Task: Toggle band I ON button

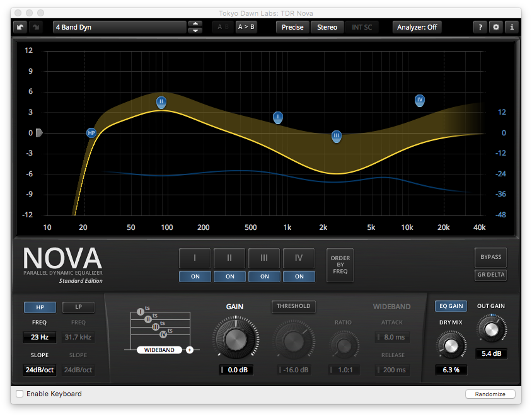Action: point(195,277)
